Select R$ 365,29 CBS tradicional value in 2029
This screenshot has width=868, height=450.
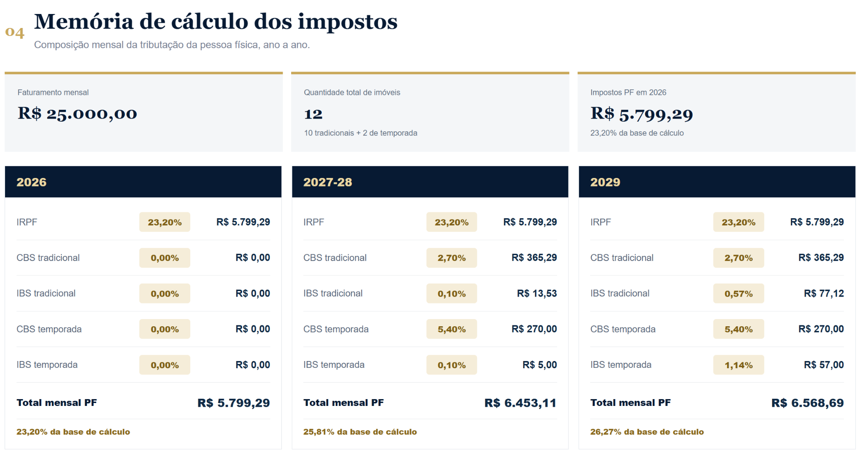(x=821, y=258)
